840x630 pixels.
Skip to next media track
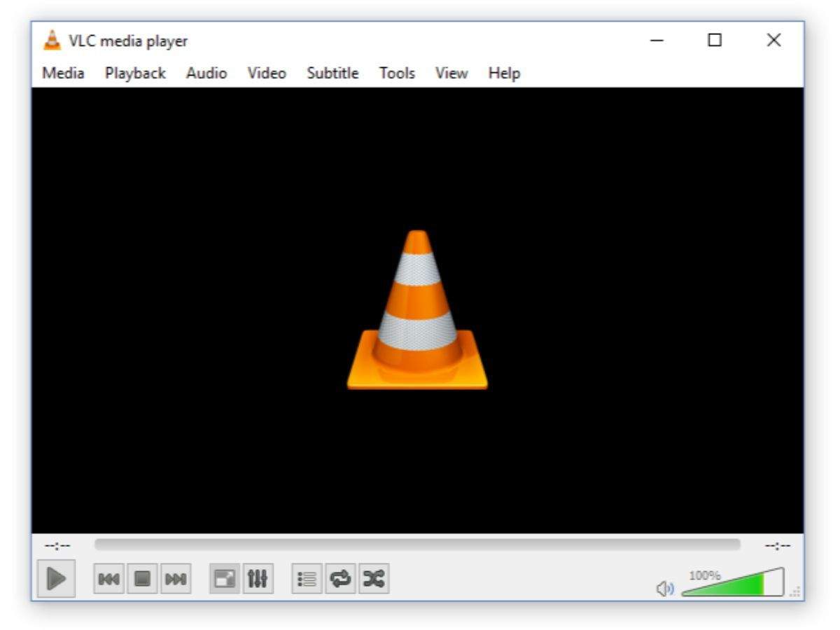point(176,579)
